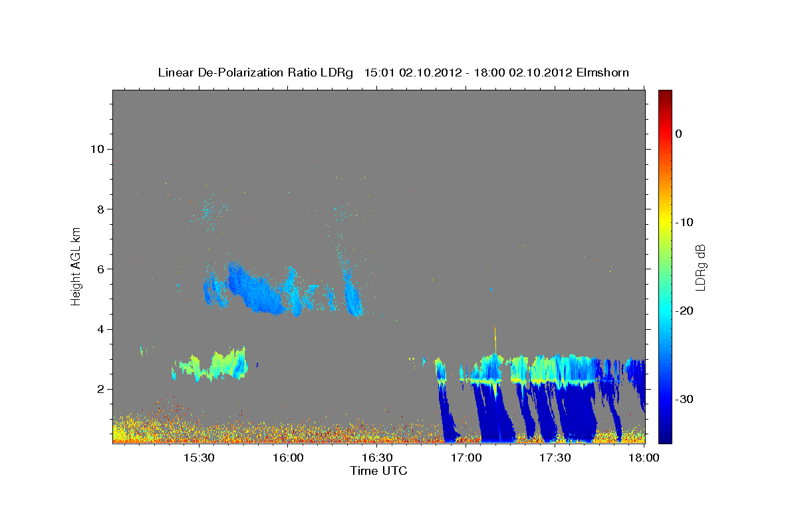Click the 15:30 time tick label

(x=199, y=458)
